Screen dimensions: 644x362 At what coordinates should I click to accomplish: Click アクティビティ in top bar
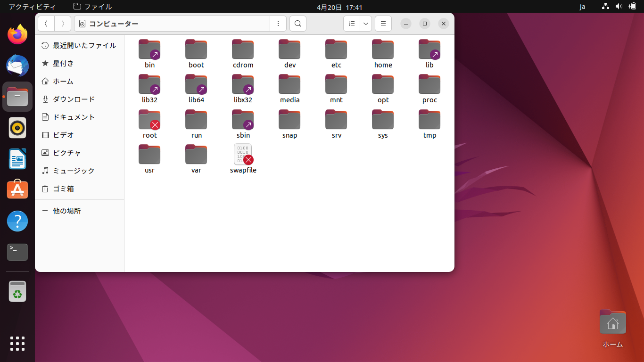coord(32,7)
